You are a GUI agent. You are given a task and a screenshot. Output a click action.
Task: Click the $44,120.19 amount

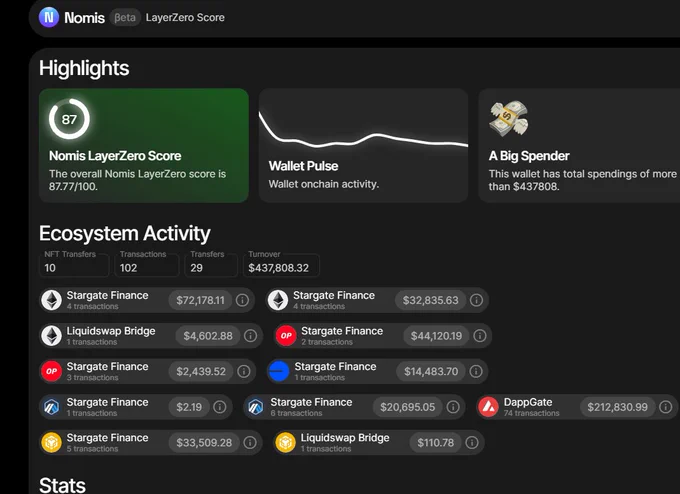click(x=436, y=336)
